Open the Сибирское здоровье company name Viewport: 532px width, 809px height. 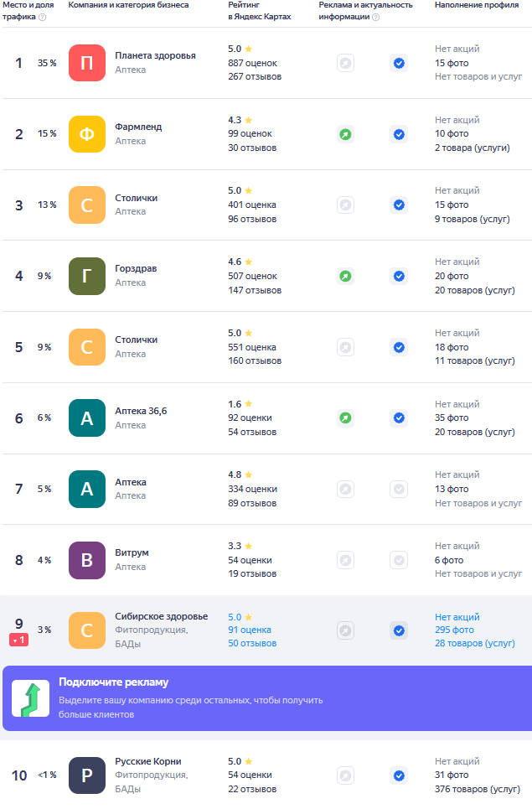click(x=161, y=616)
